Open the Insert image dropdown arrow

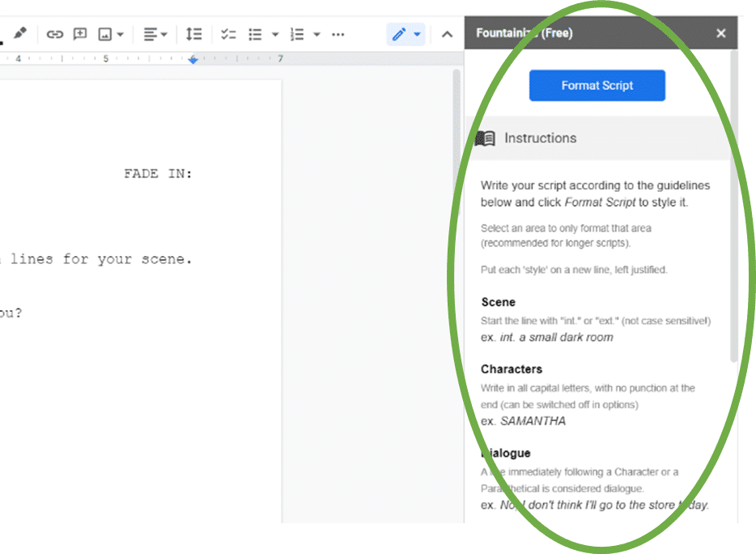tap(121, 34)
